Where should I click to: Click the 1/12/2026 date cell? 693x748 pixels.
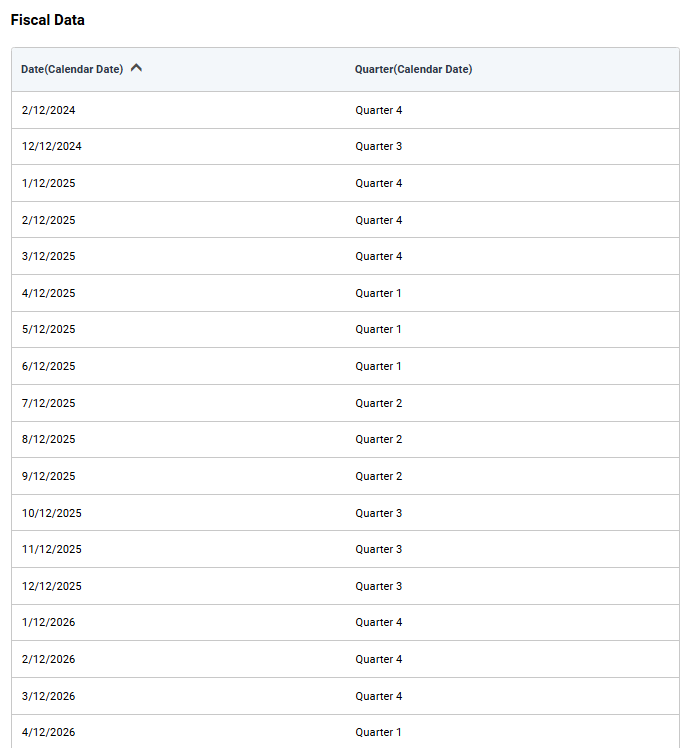pos(48,623)
